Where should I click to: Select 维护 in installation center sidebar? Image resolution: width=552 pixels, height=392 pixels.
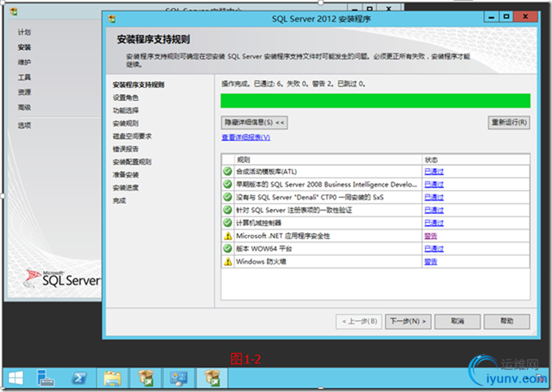click(24, 63)
